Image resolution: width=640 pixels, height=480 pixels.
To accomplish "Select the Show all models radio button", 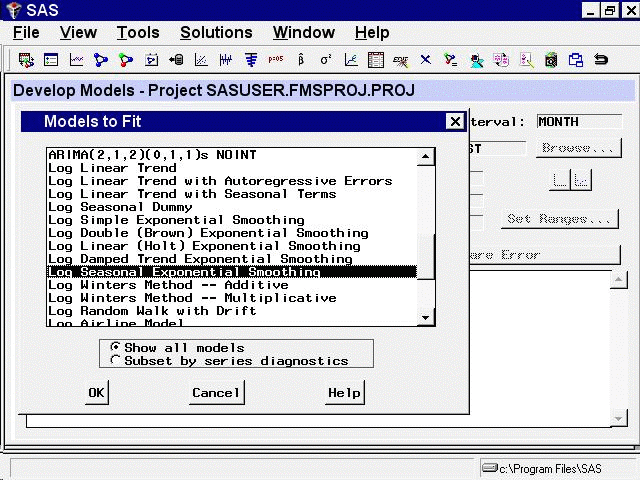I will tap(117, 348).
